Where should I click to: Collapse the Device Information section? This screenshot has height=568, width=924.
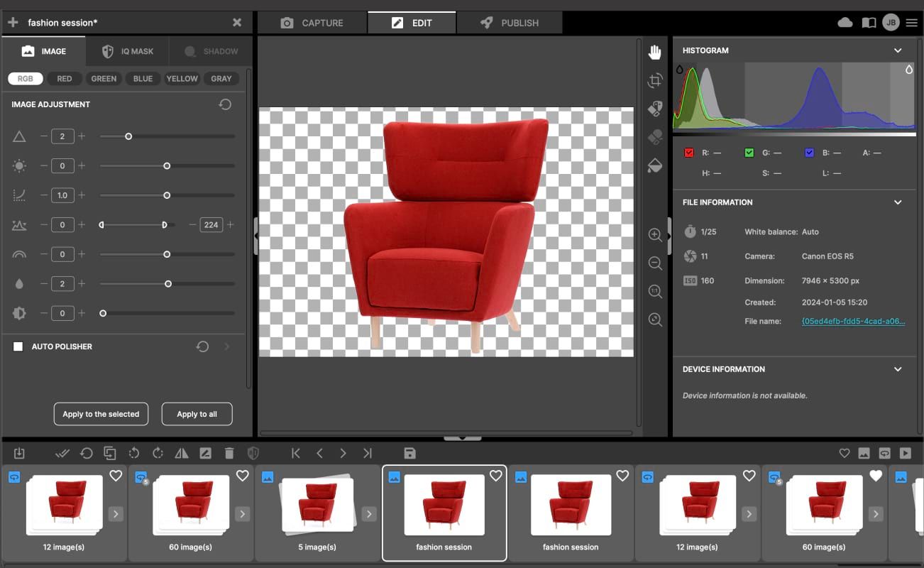(x=898, y=369)
